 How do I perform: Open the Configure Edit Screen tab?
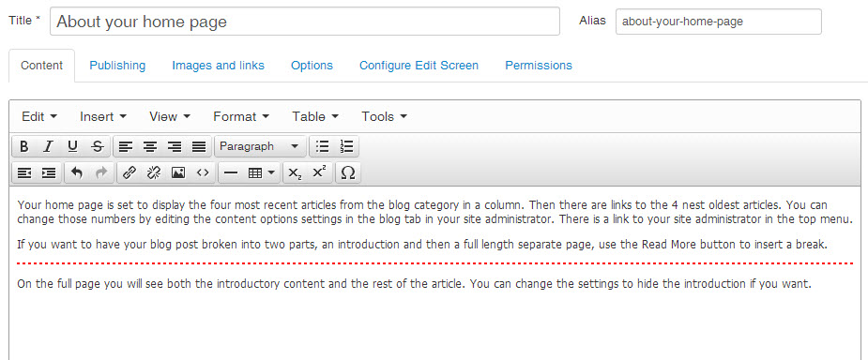419,66
